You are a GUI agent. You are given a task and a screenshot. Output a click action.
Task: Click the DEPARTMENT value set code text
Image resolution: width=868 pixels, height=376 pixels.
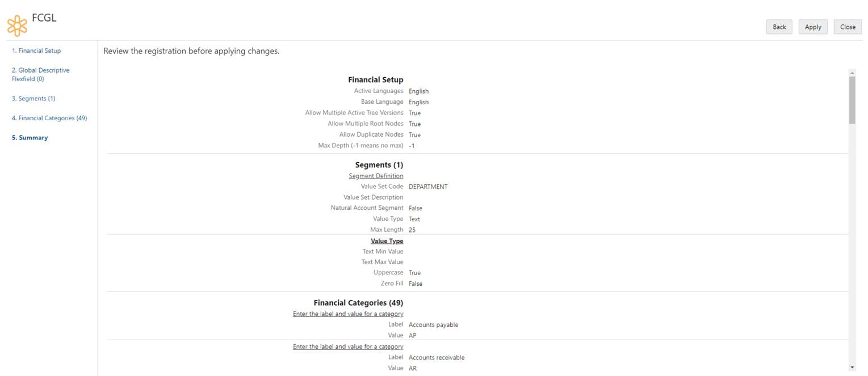pyautogui.click(x=428, y=187)
